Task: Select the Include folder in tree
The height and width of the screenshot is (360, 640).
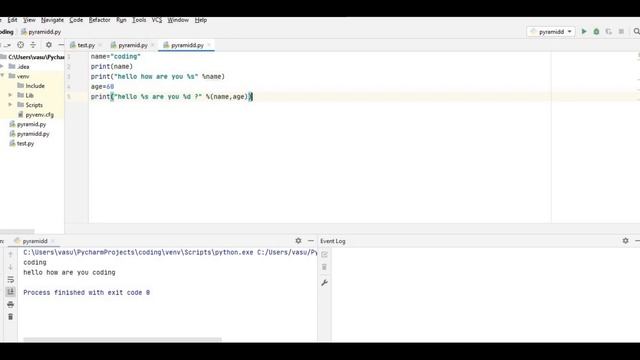Action: 31,86
